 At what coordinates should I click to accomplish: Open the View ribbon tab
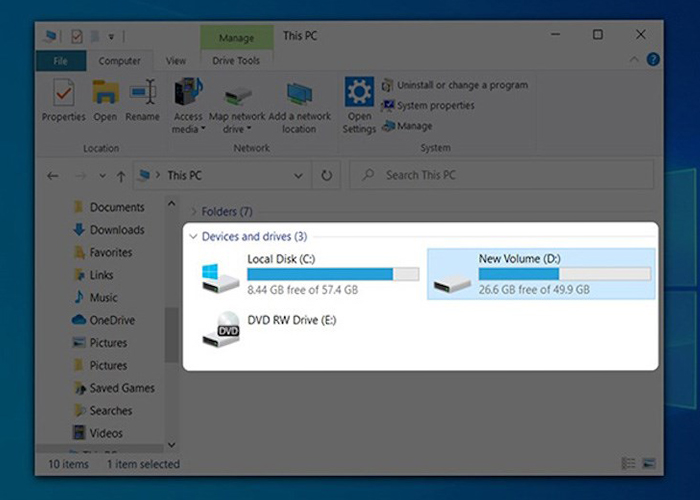click(x=176, y=61)
